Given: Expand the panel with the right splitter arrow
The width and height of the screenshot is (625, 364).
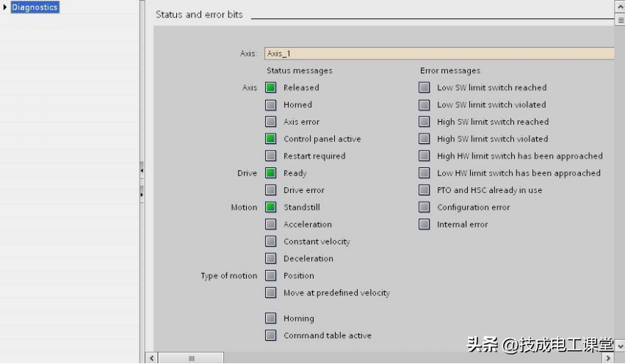Looking at the screenshot, I should [x=142, y=195].
